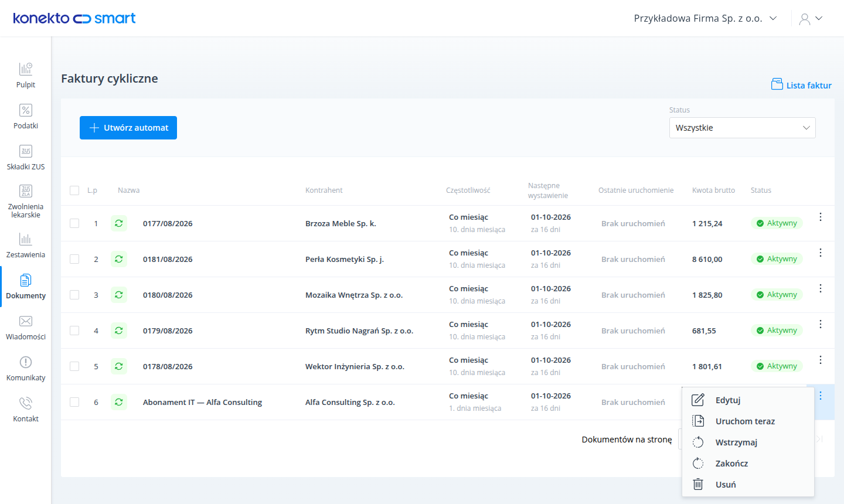The width and height of the screenshot is (844, 504).
Task: Click contractor Brzoza Meble Sp. k.
Action: coord(341,223)
